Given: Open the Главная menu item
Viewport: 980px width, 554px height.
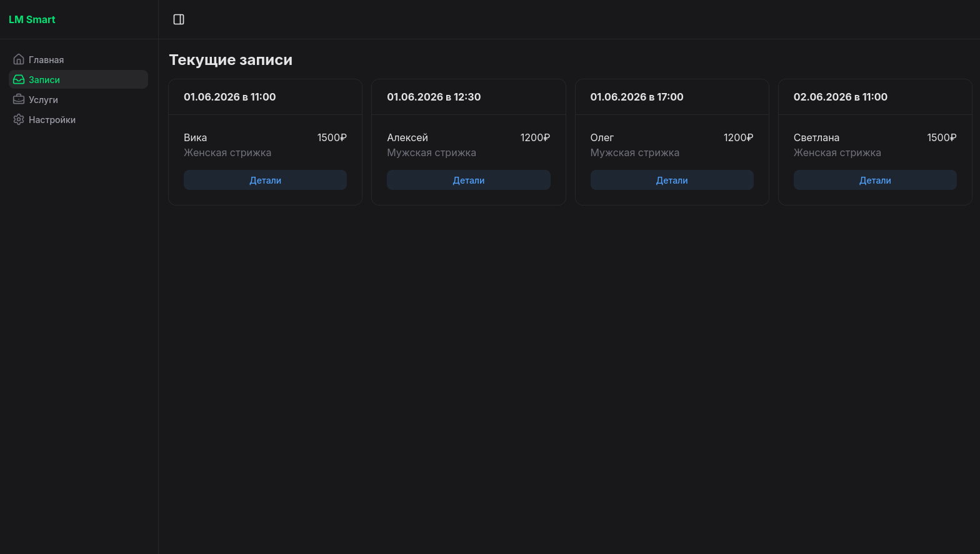Looking at the screenshot, I should click(x=78, y=59).
